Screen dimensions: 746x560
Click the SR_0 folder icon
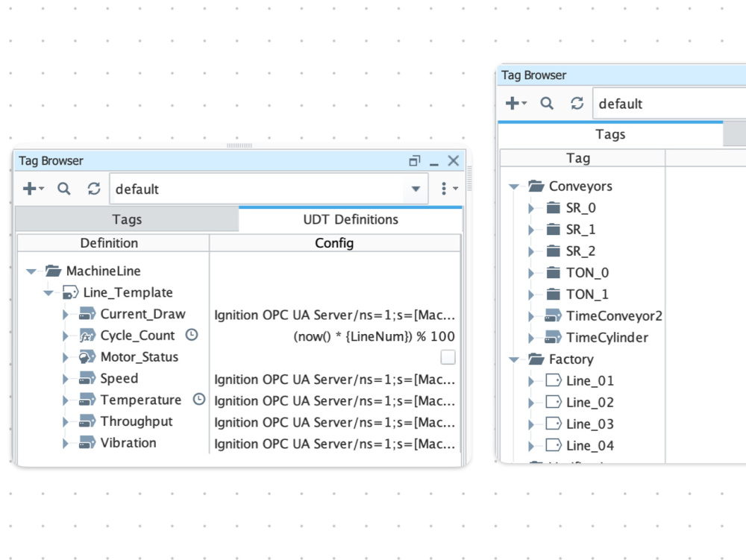click(x=554, y=208)
